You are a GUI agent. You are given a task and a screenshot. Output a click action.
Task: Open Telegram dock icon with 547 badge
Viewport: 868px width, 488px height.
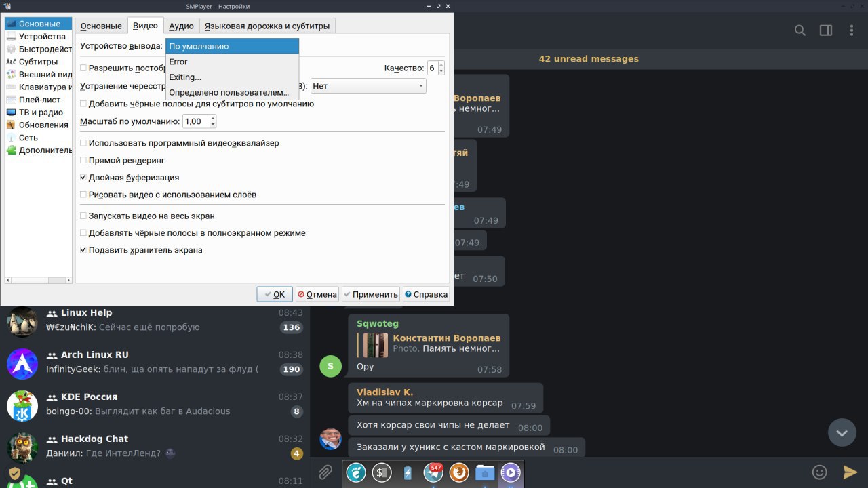click(x=433, y=472)
